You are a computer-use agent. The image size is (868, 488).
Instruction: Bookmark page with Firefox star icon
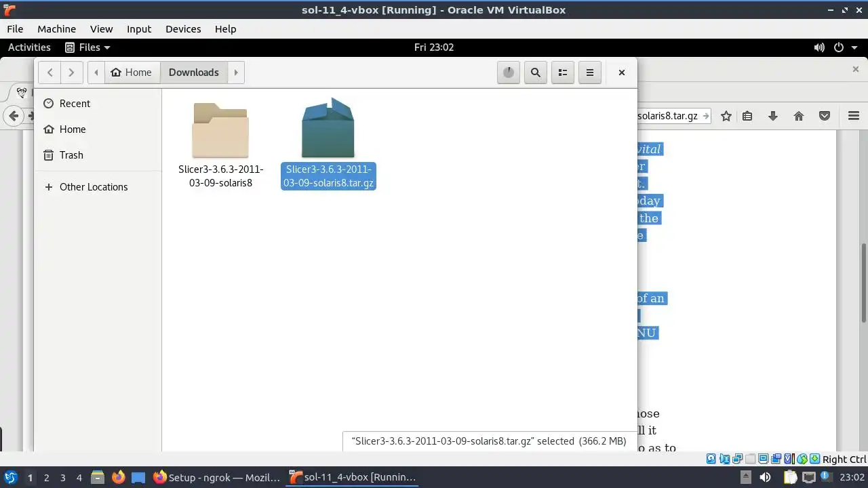726,116
